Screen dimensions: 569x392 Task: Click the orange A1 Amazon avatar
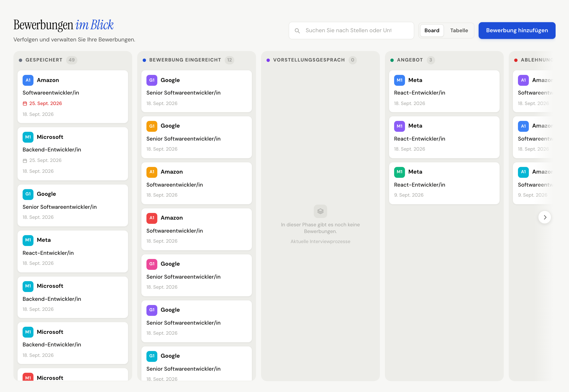tap(152, 172)
